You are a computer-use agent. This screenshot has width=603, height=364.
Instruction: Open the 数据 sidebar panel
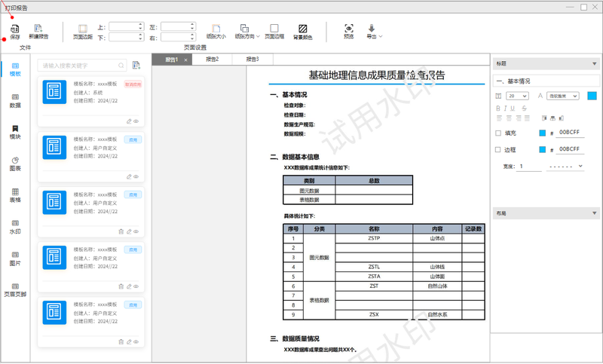point(15,101)
